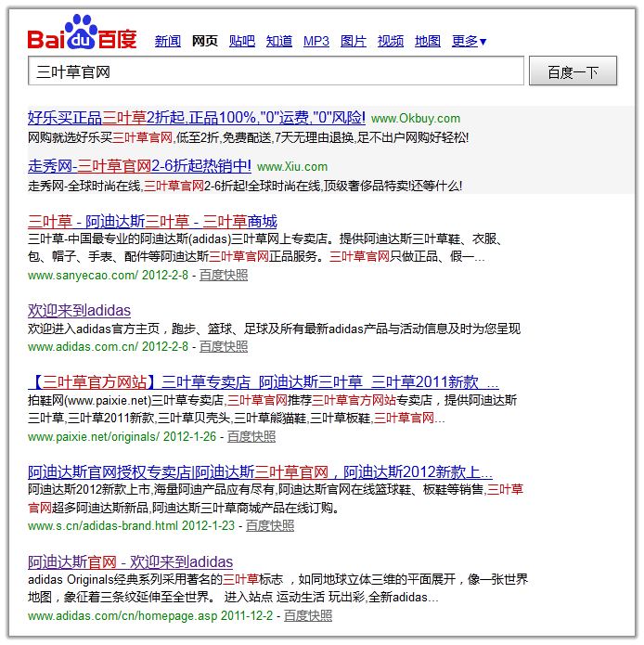Click snippet 欢迎进入adidas官方主页
Screen dimensions: 644x645
274,329
